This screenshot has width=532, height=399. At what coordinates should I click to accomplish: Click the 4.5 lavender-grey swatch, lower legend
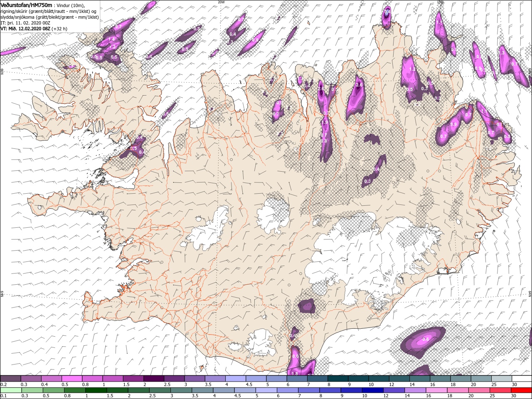245,390
